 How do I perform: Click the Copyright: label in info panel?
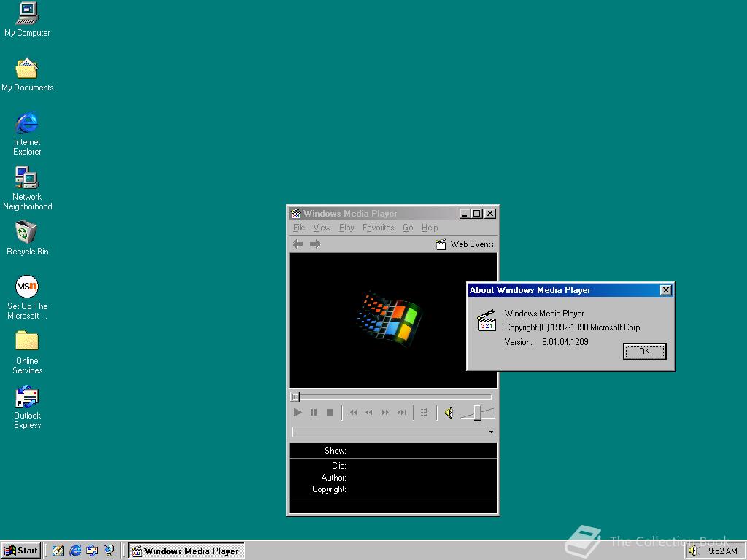[x=329, y=489]
